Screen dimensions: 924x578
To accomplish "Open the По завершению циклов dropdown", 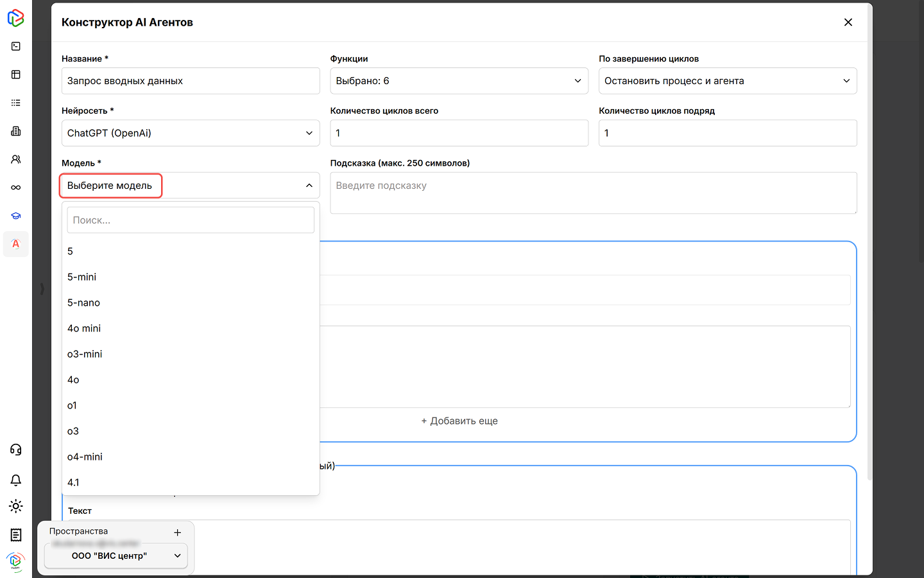I will click(727, 81).
